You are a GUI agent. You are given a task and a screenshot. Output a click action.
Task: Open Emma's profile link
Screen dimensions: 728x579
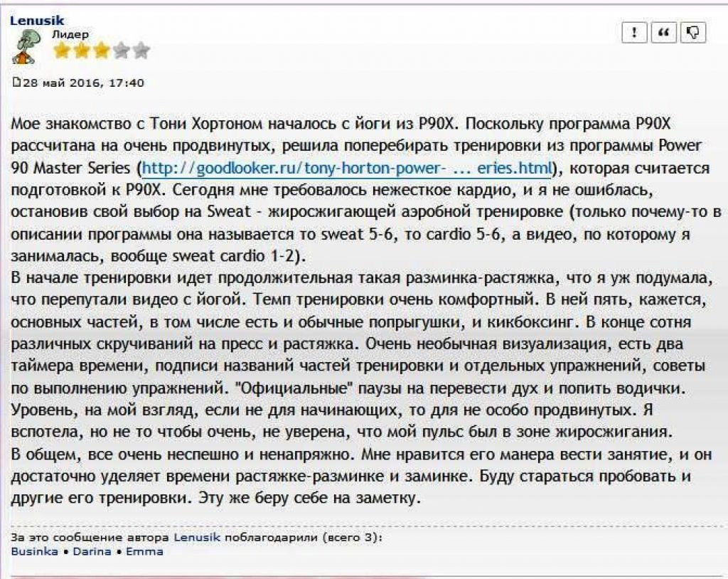tap(144, 551)
